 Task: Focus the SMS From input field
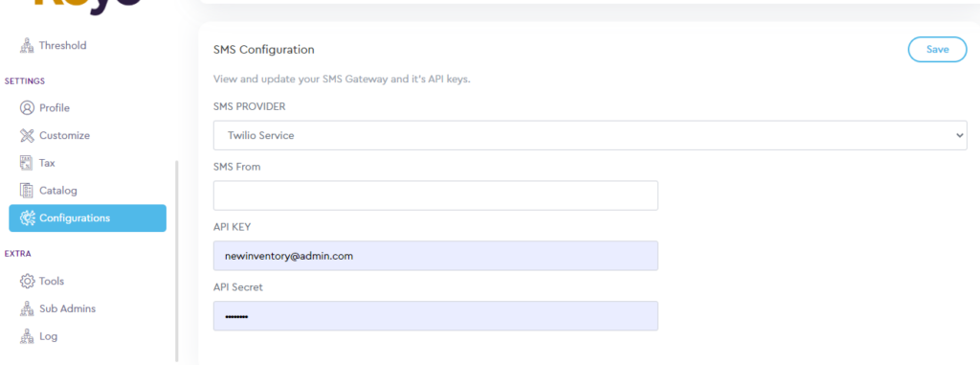coord(435,195)
